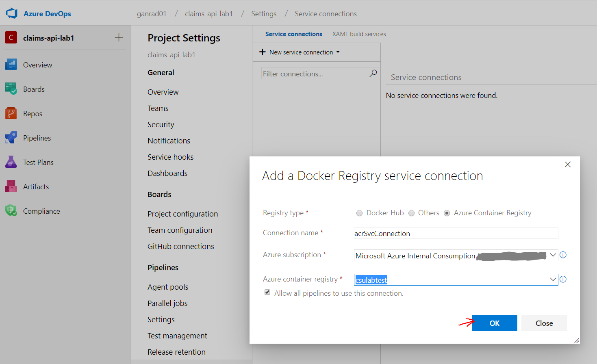The image size is (597, 364).
Task: Click OK to create the connection
Action: coord(495,323)
